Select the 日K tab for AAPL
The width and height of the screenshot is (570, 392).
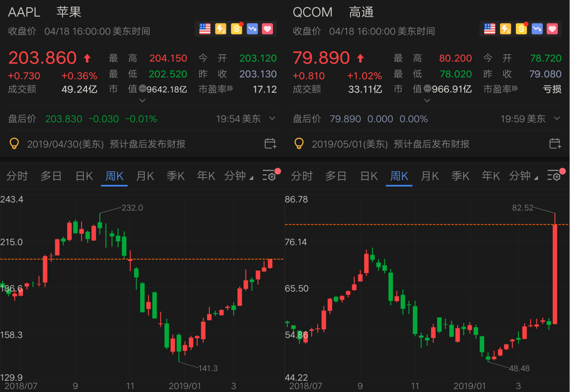click(x=84, y=176)
